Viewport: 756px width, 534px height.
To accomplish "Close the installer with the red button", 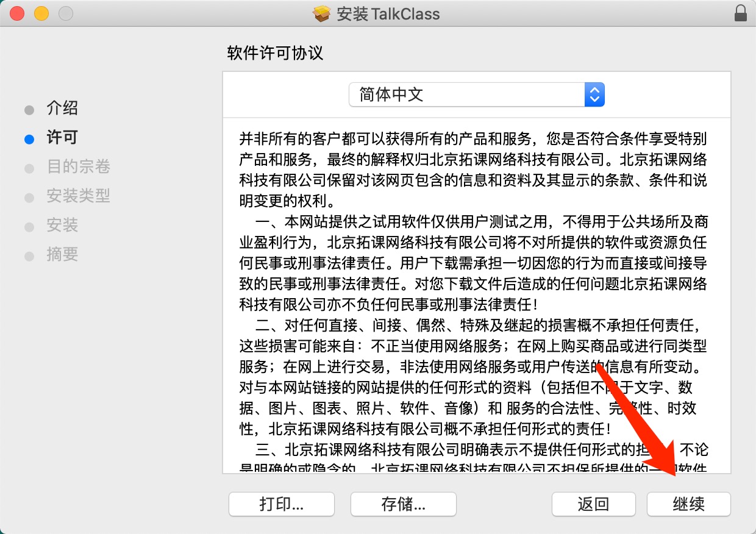I will [x=17, y=13].
